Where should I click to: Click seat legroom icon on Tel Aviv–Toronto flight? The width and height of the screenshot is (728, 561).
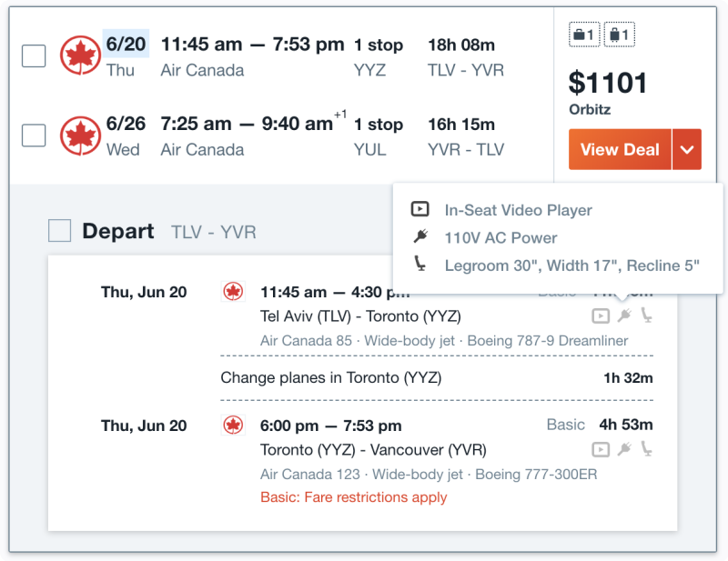click(647, 316)
